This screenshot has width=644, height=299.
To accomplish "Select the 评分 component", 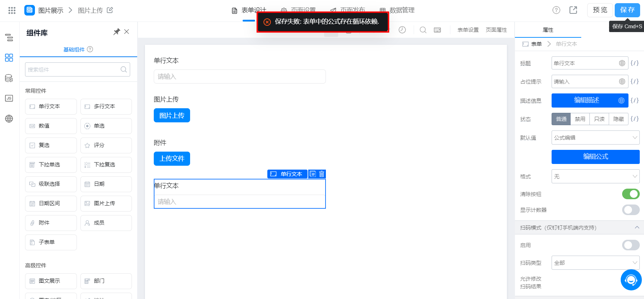I will [x=106, y=145].
